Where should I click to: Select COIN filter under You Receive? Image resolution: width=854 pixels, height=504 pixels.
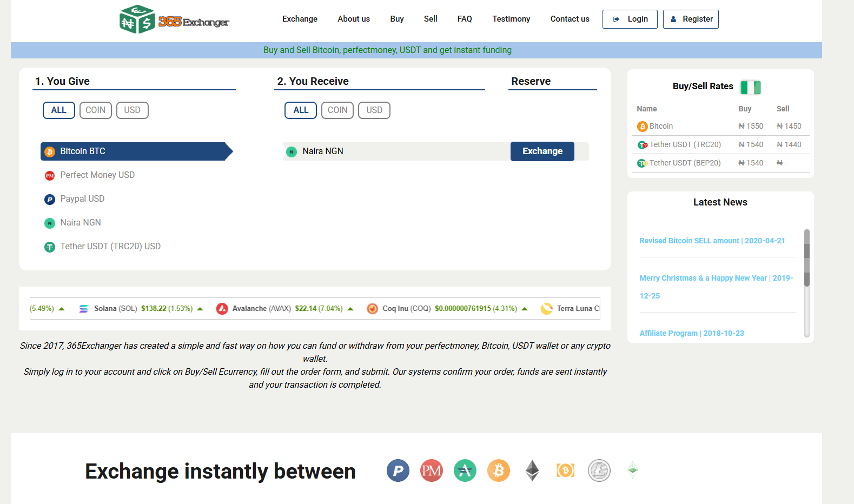(x=337, y=110)
